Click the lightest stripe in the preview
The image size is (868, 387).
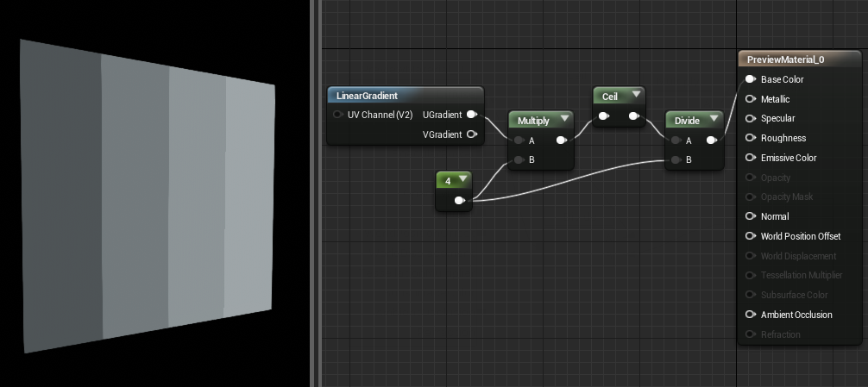coord(249,197)
